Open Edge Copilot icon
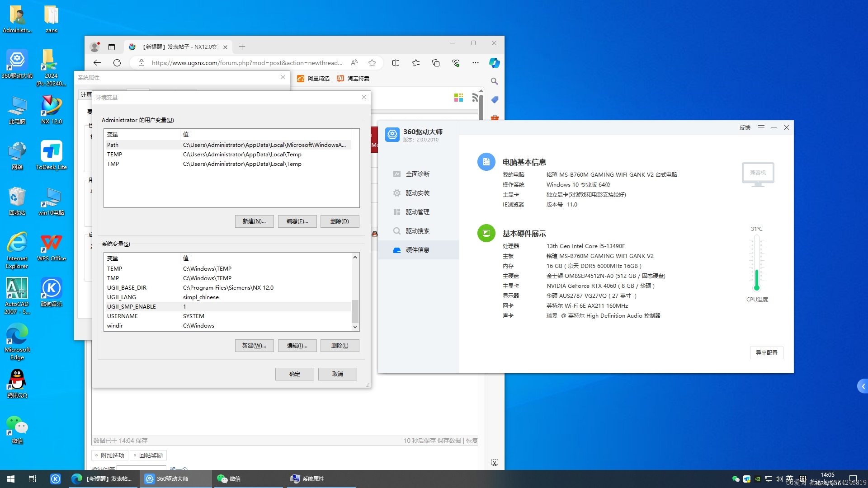The width and height of the screenshot is (868, 488). pos(495,63)
